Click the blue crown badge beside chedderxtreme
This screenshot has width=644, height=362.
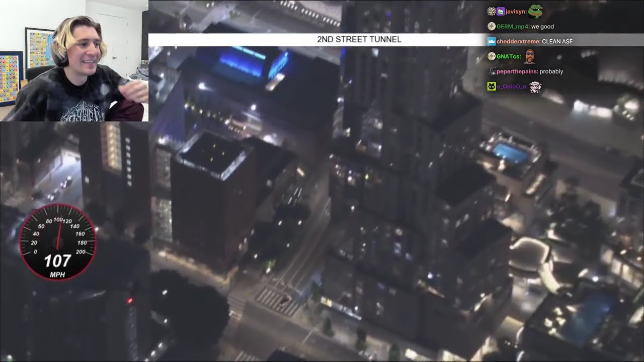click(492, 41)
